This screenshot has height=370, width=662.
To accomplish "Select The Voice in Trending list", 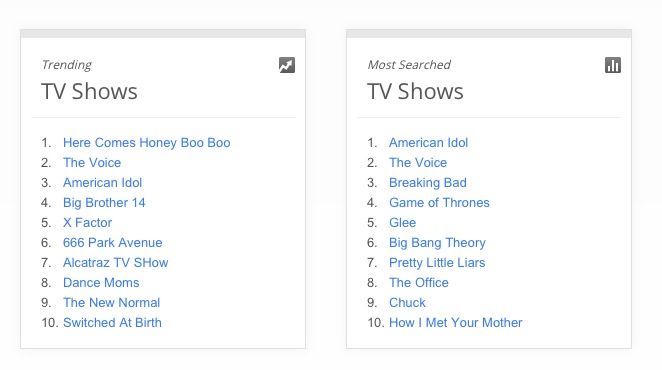I will point(92,163).
